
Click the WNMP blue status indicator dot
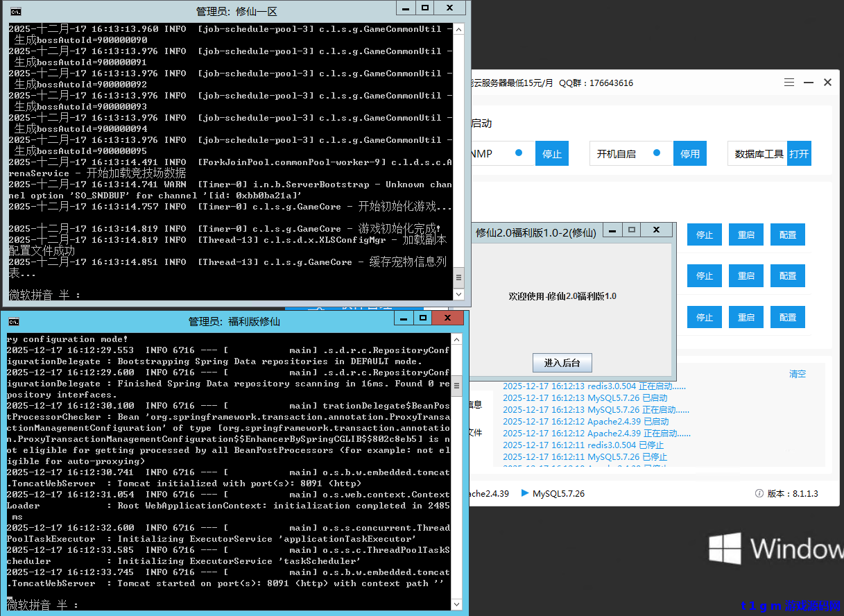point(519,153)
